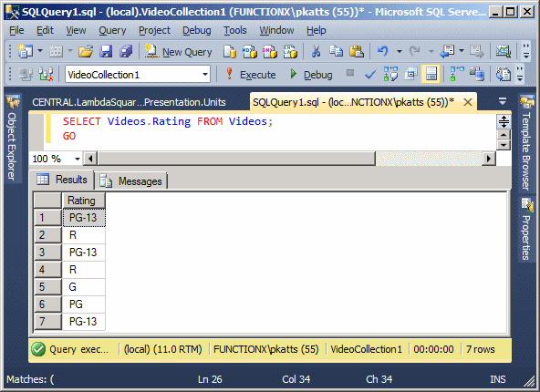Save the query with the disk icon
This screenshot has width=540, height=392.
point(106,52)
